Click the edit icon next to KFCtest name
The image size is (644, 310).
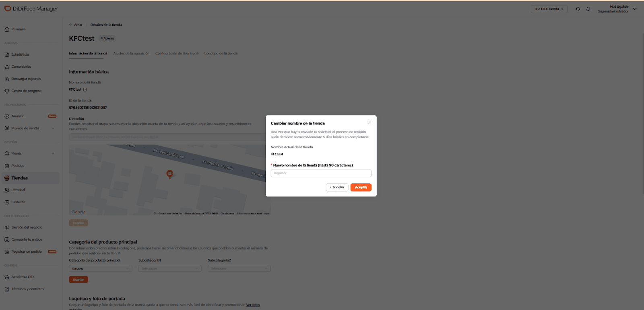coord(85,89)
